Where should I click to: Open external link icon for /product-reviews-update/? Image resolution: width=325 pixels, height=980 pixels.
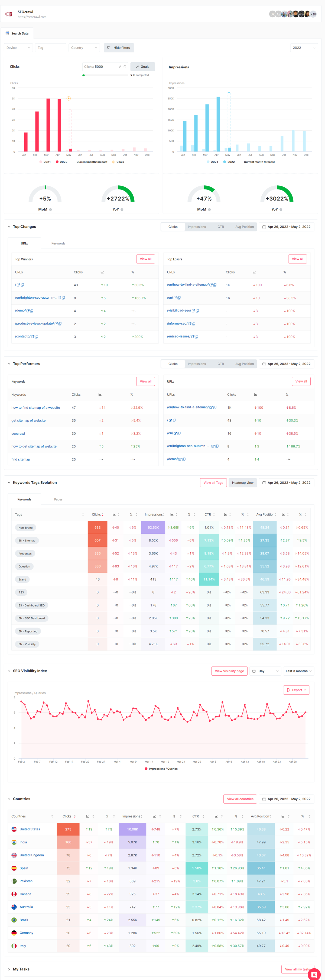(x=56, y=324)
